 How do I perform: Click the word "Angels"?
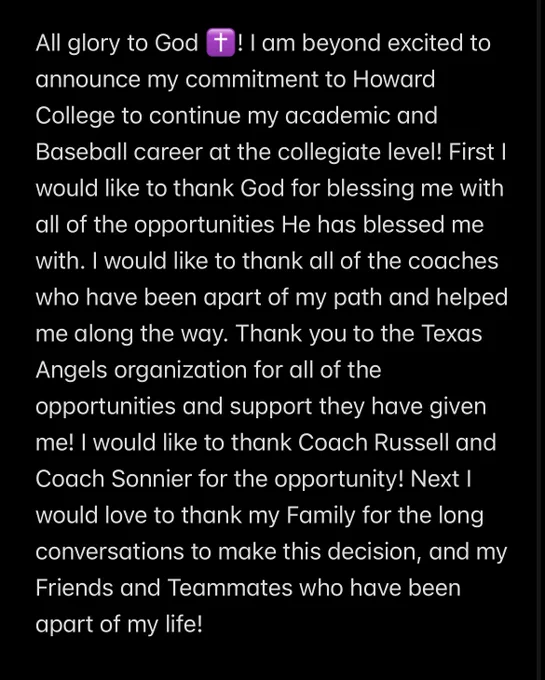(71, 371)
